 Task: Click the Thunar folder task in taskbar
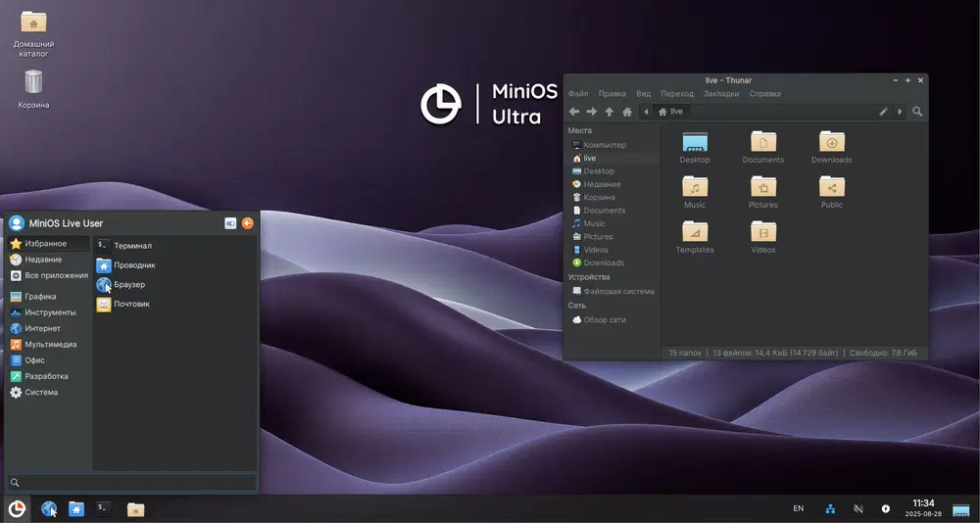135,509
